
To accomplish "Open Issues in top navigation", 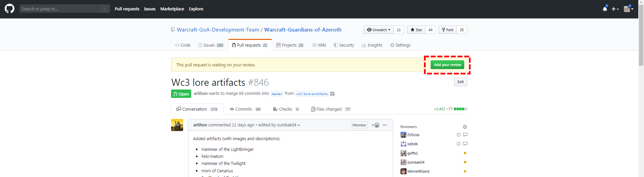I will click(x=150, y=9).
